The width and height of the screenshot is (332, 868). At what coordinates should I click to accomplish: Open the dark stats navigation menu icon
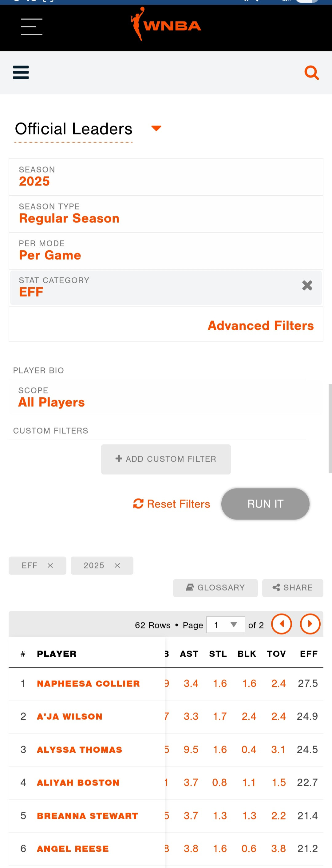tap(21, 73)
